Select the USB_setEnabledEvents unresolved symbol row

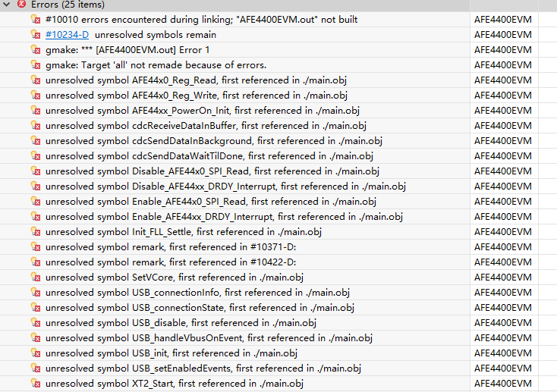[203, 368]
